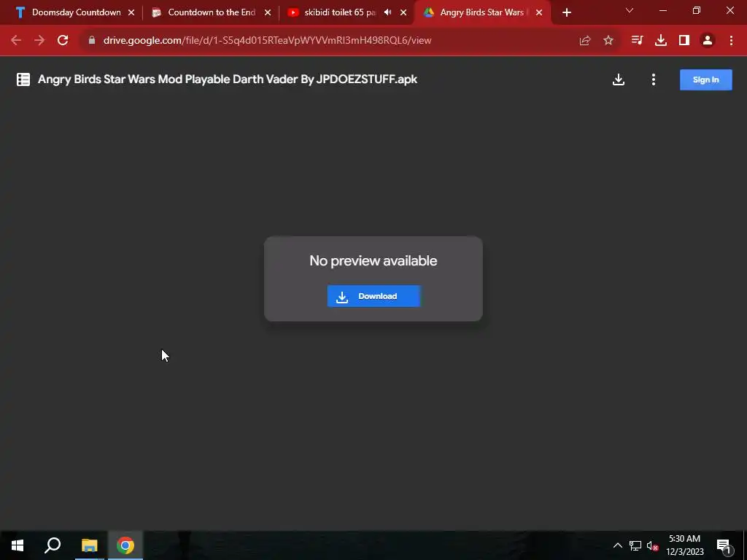Open the notification center icon
The image size is (747, 560).
724,546
